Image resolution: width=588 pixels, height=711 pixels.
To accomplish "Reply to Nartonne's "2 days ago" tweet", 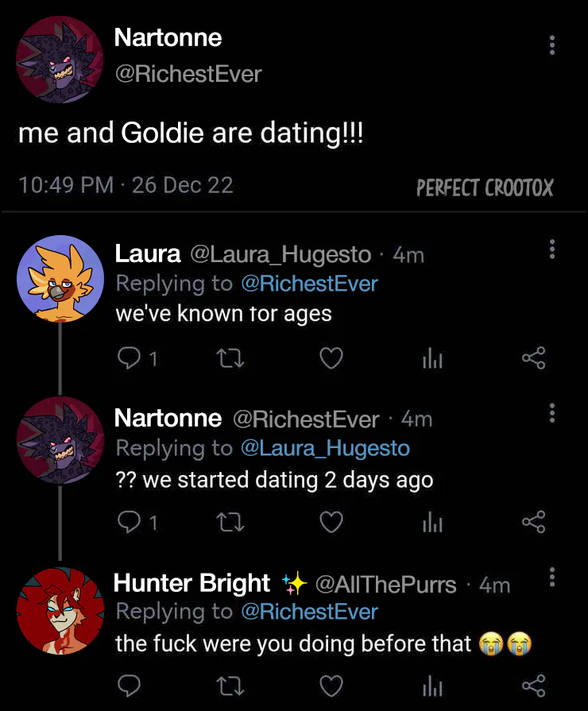I will click(129, 522).
